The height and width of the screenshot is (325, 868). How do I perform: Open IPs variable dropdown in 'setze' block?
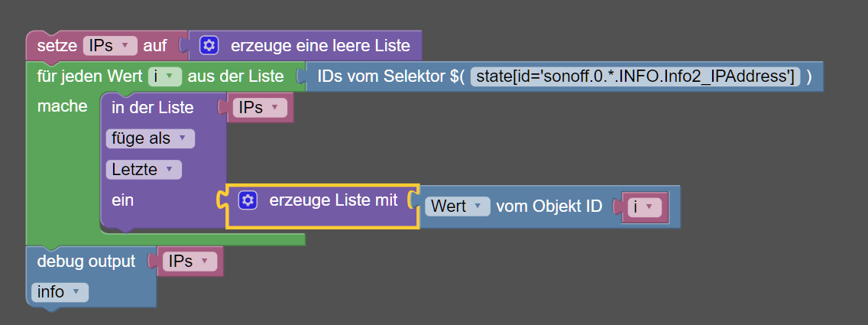(x=109, y=46)
